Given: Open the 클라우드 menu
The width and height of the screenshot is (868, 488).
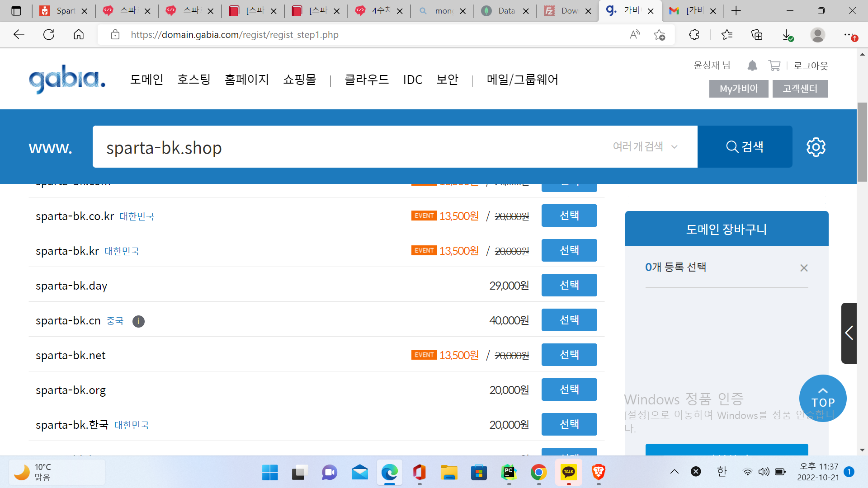Looking at the screenshot, I should pos(367,80).
